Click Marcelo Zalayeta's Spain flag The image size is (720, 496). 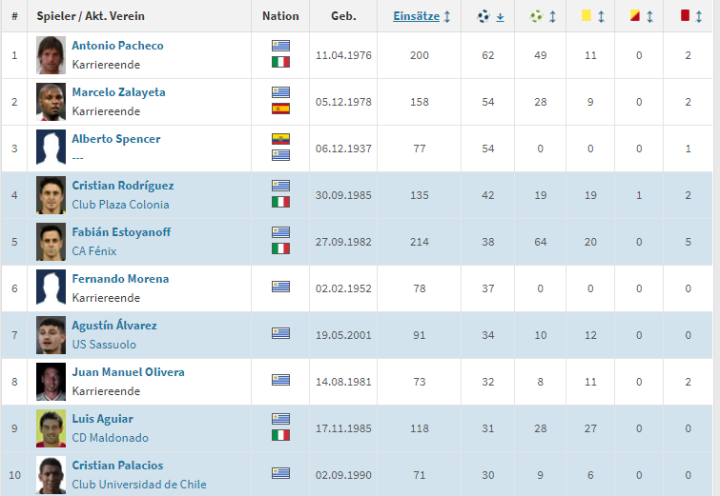pyautogui.click(x=281, y=109)
